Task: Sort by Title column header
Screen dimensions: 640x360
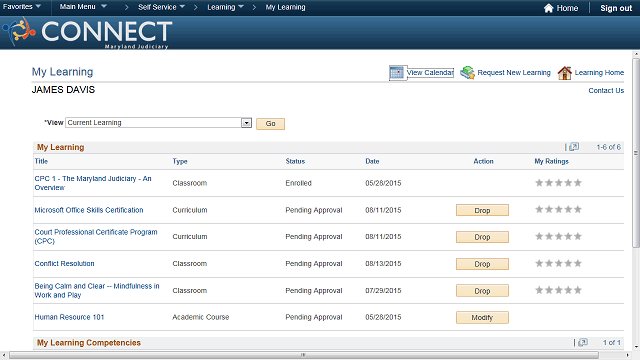Action: (x=41, y=161)
